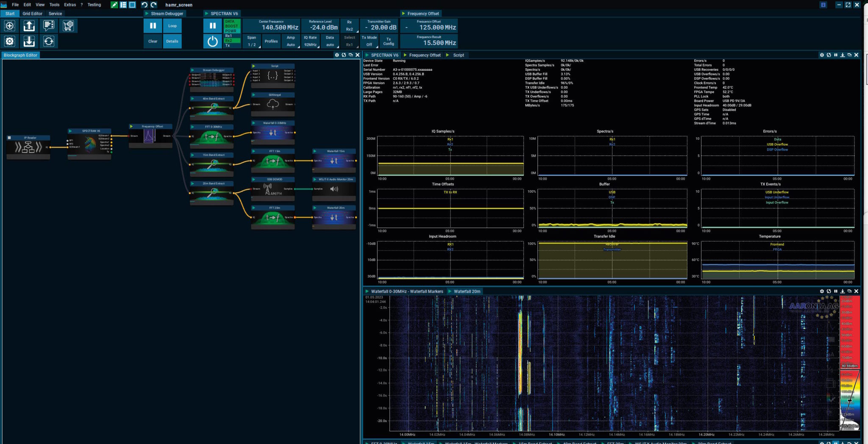Toggle the Details button in Stream Debugger

coord(172,41)
